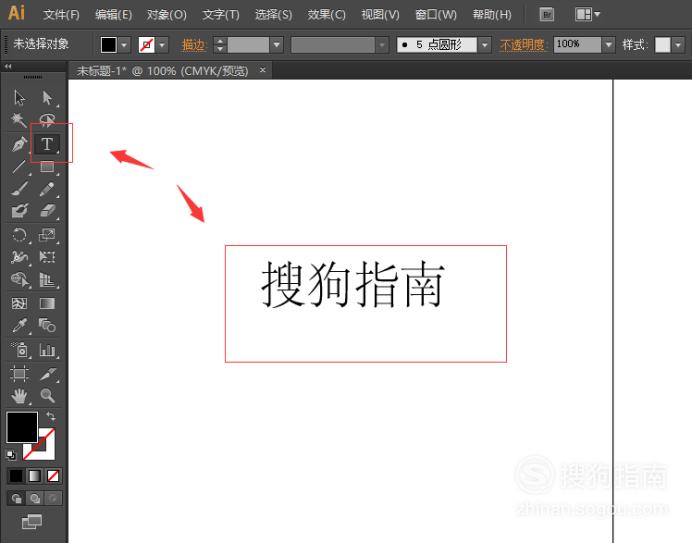The image size is (692, 543).
Task: Select the Rotate tool
Action: click(19, 235)
